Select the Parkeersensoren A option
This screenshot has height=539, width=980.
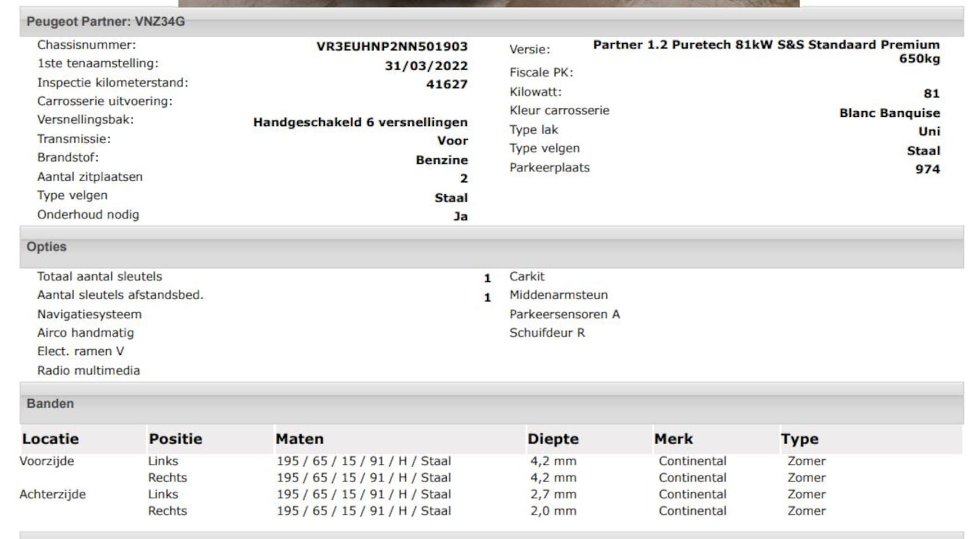click(564, 314)
